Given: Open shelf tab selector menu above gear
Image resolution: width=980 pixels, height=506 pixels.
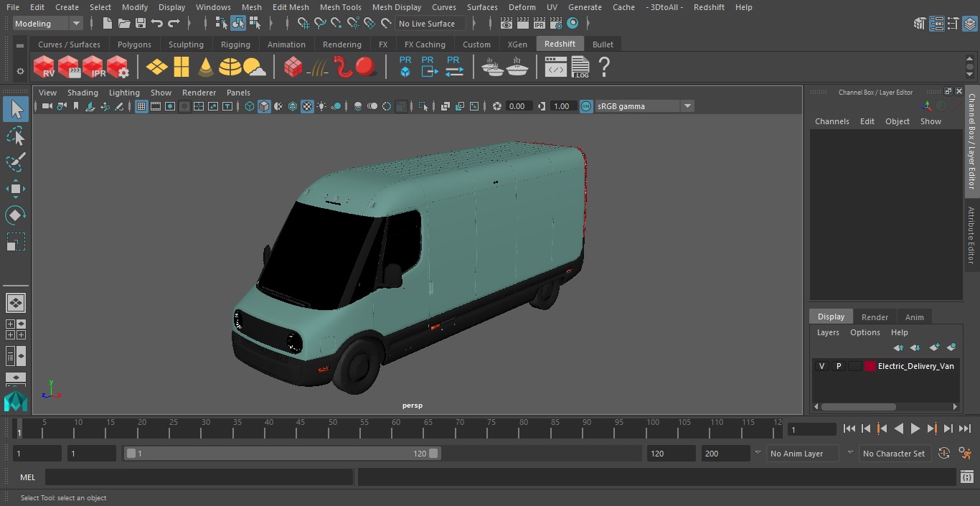Looking at the screenshot, I should point(20,44).
